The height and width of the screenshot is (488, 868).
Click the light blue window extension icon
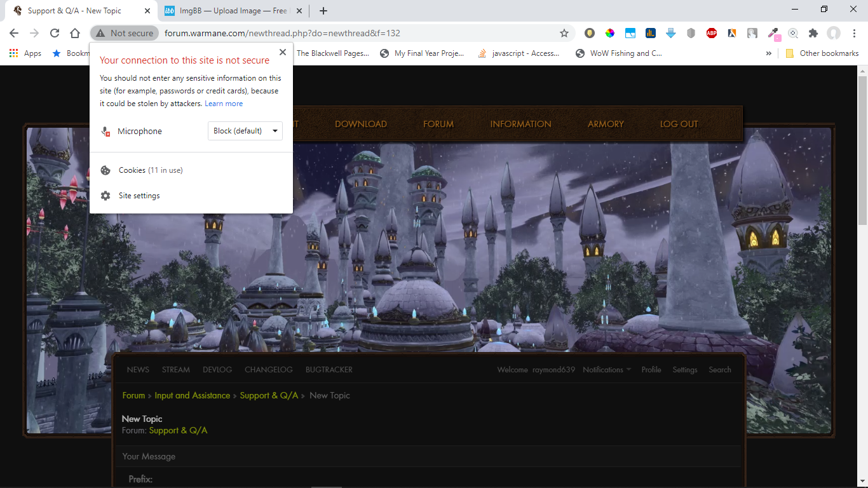pos(630,33)
